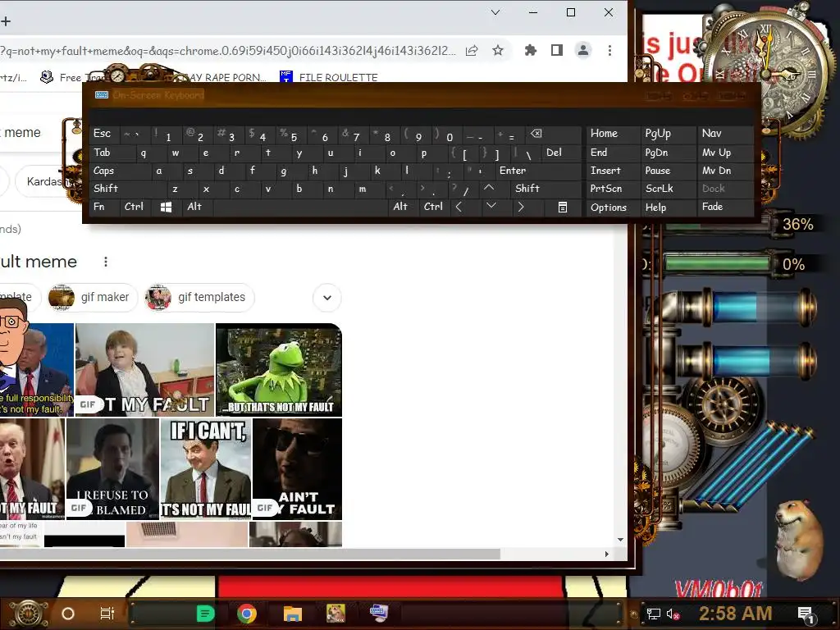The width and height of the screenshot is (840, 630).
Task: Click the Mv Dn key on keyboard
Action: coord(725,171)
